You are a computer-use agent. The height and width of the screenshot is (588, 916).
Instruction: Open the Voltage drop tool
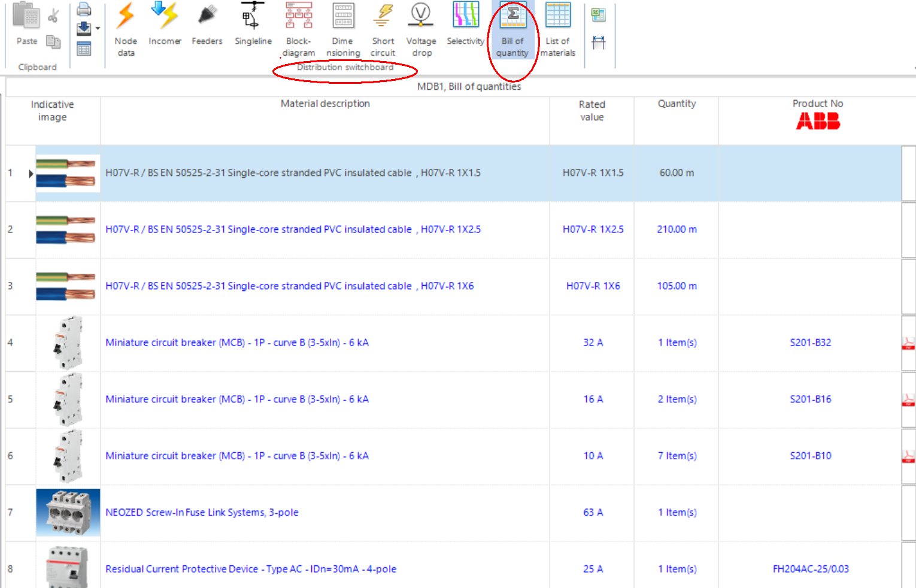[421, 27]
